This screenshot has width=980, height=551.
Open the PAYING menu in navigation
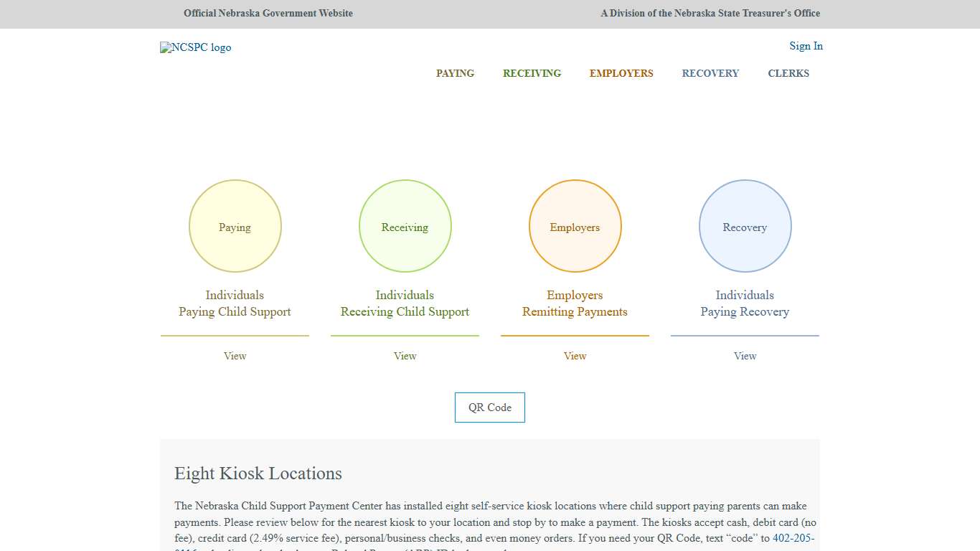click(x=455, y=73)
